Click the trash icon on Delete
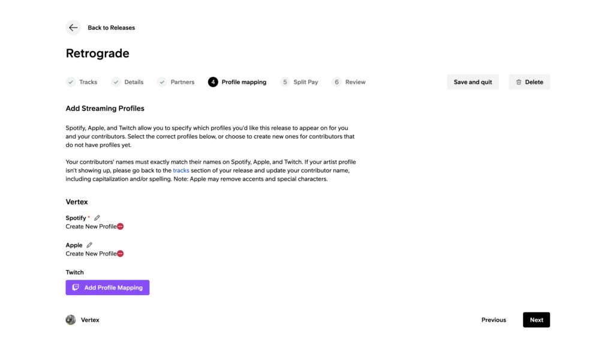The image size is (614, 364). click(x=519, y=82)
